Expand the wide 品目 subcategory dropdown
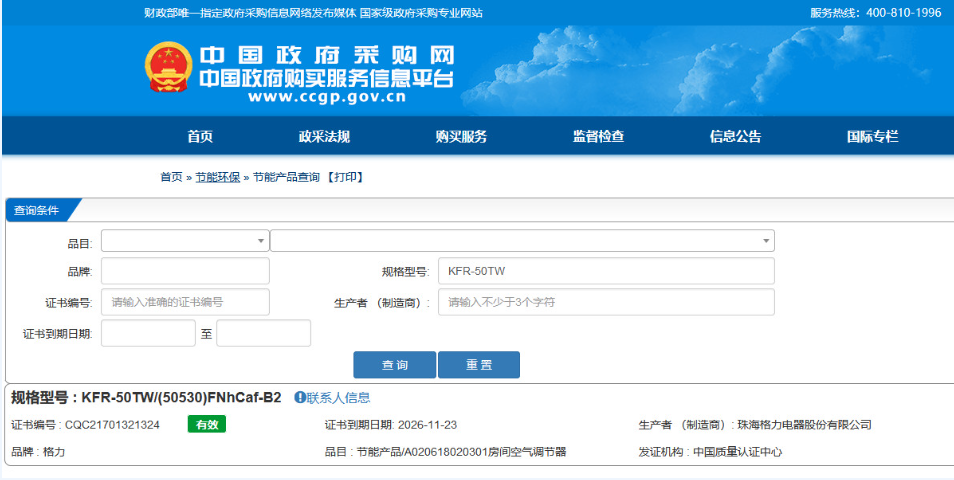The width and height of the screenshot is (954, 480). pyautogui.click(x=522, y=241)
